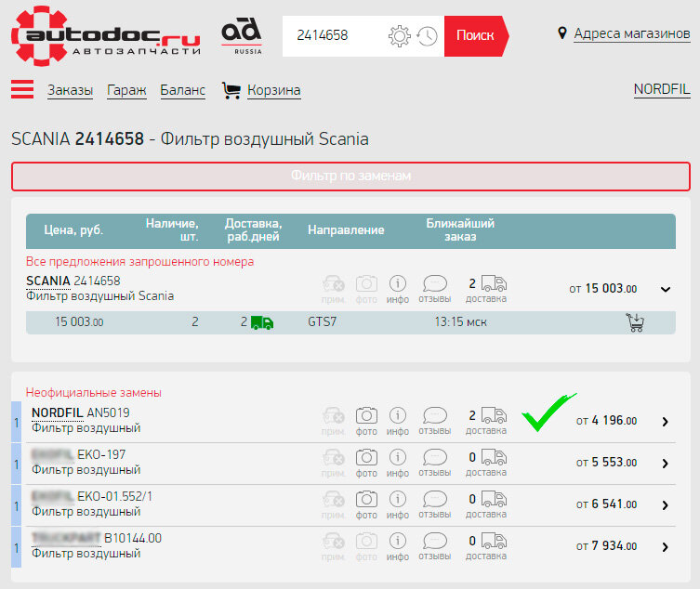The width and height of the screenshot is (700, 589).
Task: Sort by Цена, руб. column header
Action: [x=73, y=230]
